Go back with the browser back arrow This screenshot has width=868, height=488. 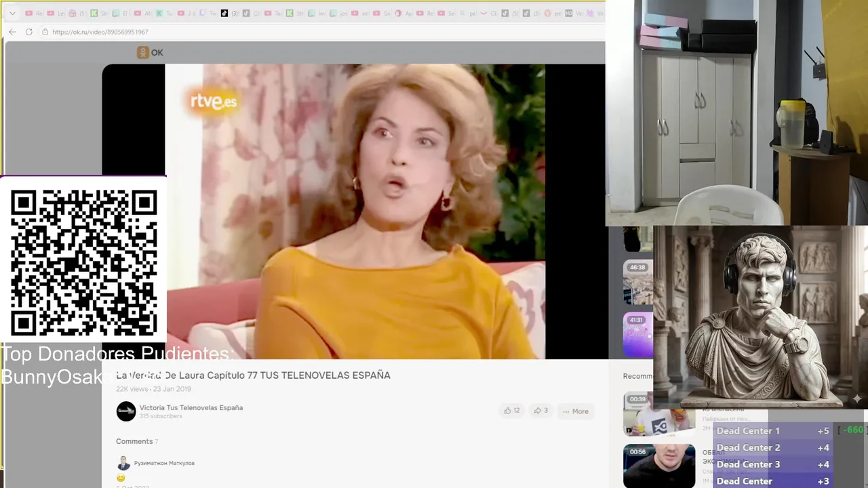pyautogui.click(x=12, y=32)
